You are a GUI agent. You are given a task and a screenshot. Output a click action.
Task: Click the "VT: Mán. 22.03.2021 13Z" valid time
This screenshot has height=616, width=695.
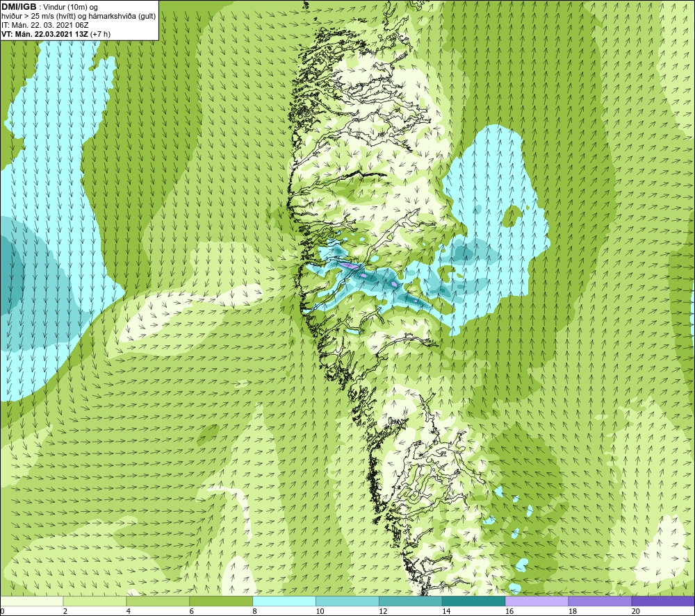(x=44, y=34)
